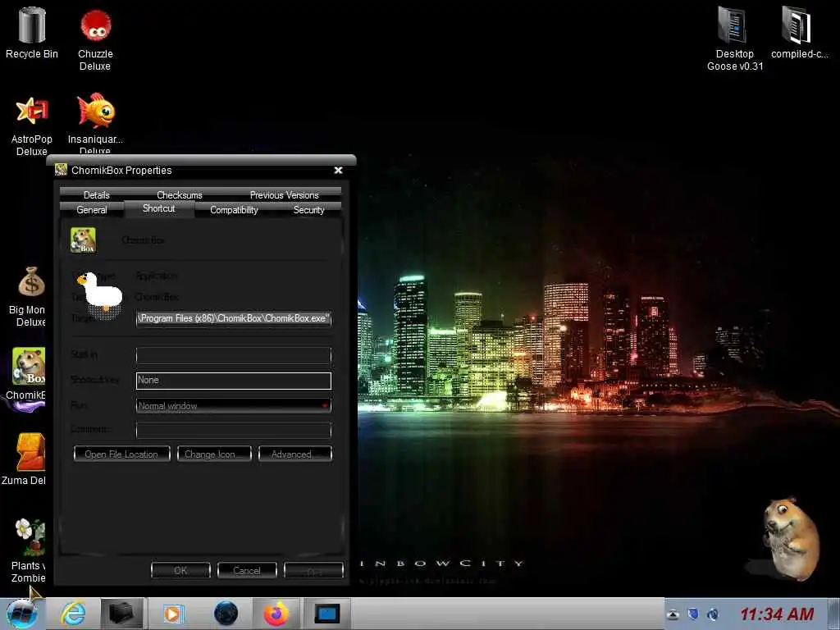840x630 pixels.
Task: Select the Big Money Deluxe money bag icon
Action: tap(31, 282)
